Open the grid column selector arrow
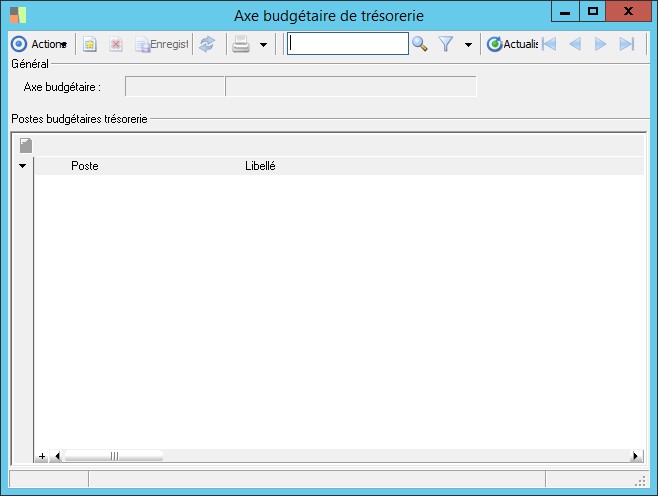This screenshot has height=496, width=658. (x=23, y=166)
